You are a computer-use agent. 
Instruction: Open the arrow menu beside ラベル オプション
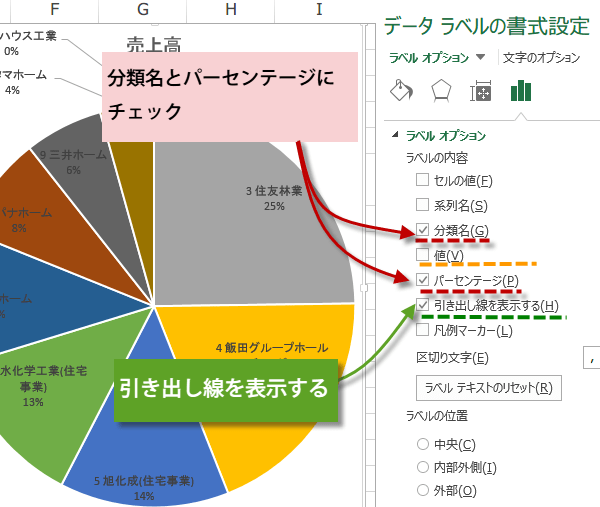tap(481, 57)
